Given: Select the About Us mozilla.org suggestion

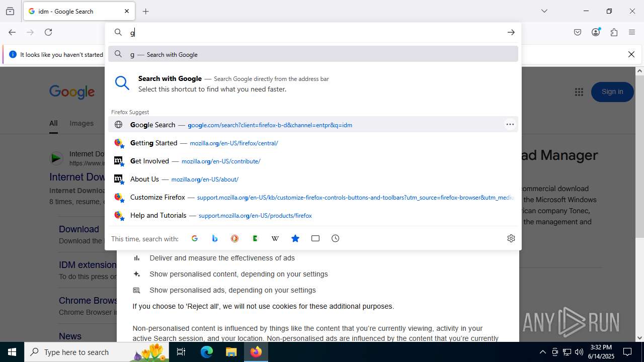Looking at the screenshot, I should [x=313, y=179].
